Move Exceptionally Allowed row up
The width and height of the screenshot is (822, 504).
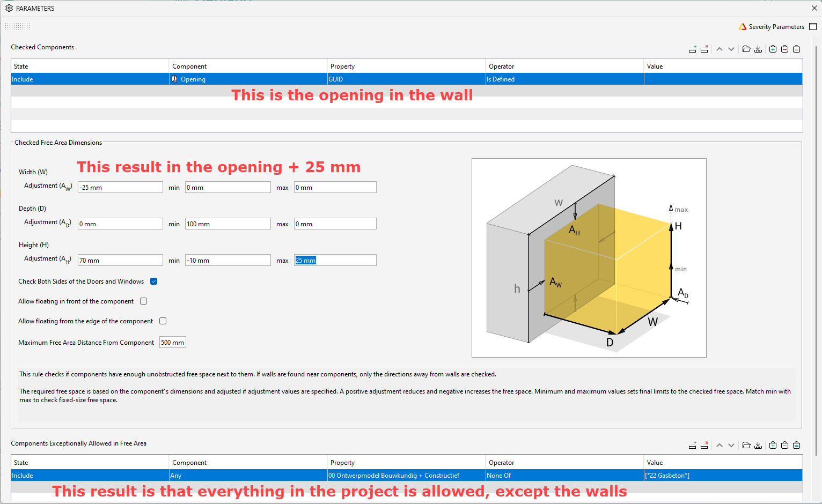point(720,446)
